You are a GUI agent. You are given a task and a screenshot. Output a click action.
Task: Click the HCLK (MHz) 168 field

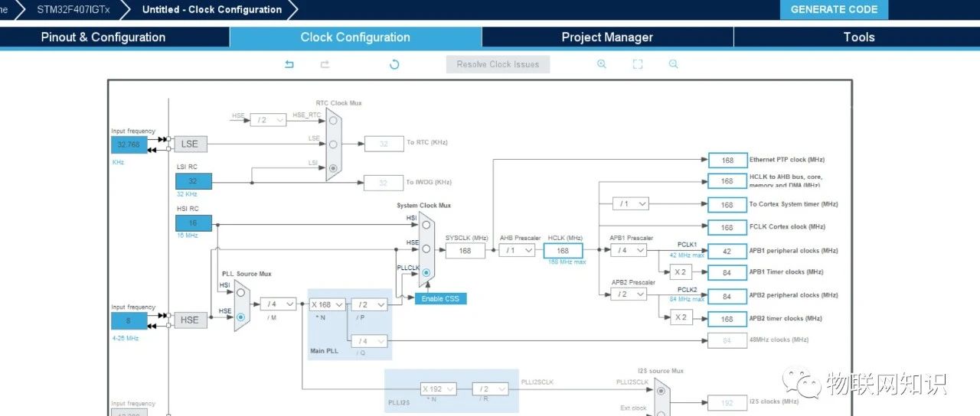[563, 251]
